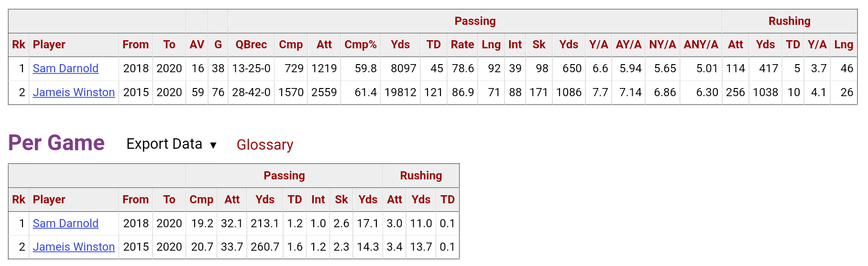
Task: Sort top table by Rate column
Action: pos(462,45)
